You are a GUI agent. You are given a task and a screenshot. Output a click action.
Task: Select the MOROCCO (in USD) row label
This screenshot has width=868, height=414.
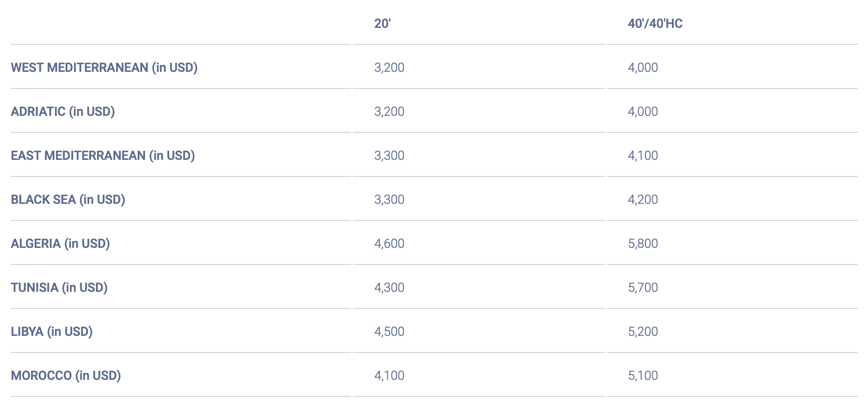click(x=66, y=375)
